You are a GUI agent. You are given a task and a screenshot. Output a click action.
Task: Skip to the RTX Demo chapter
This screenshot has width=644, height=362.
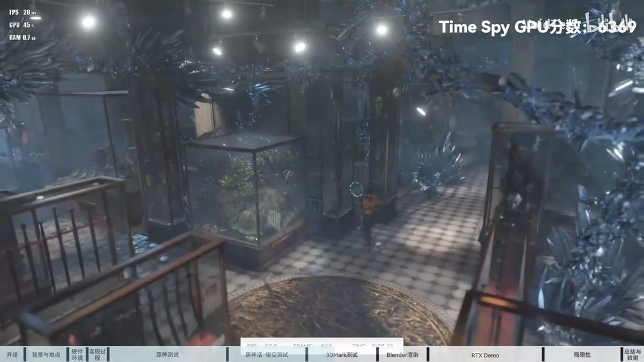(485, 355)
